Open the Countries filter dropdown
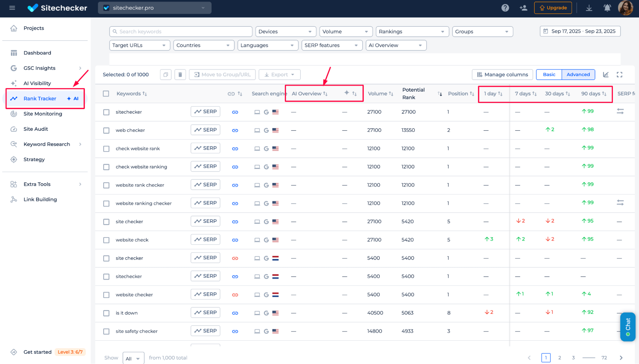639x364 pixels. click(x=204, y=45)
